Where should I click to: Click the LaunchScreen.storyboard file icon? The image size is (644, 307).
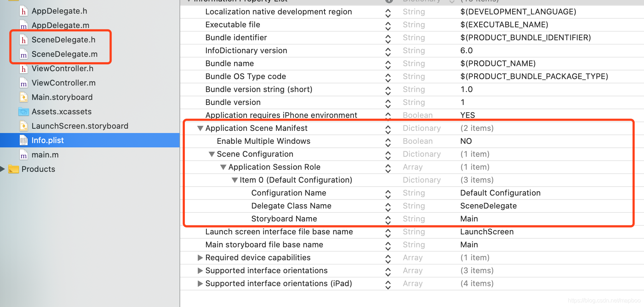click(23, 126)
